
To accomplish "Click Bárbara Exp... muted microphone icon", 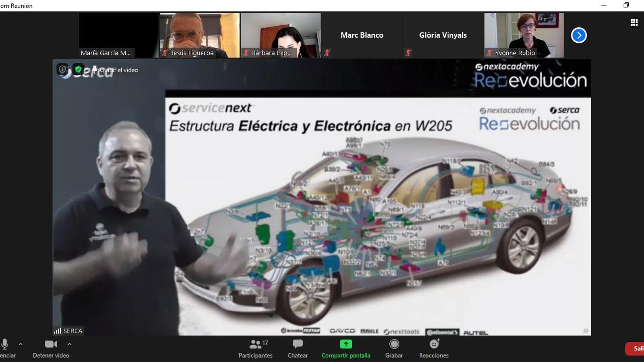I will [x=246, y=53].
